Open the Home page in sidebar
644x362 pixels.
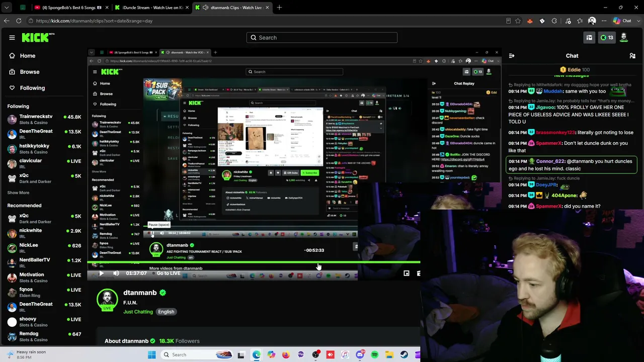pyautogui.click(x=28, y=56)
